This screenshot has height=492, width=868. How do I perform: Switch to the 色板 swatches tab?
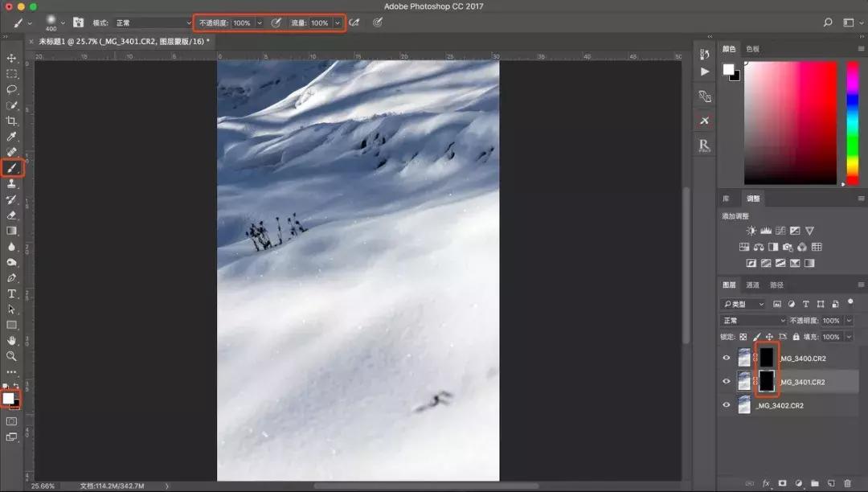752,49
